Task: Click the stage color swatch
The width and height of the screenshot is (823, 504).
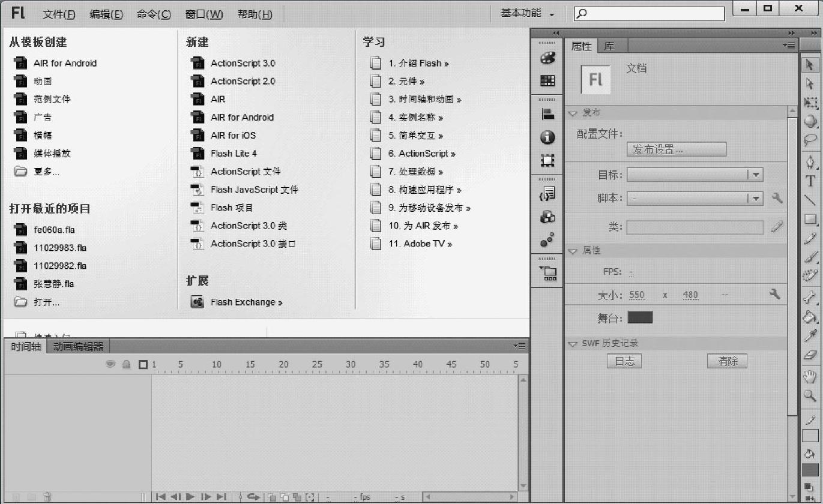Action: click(640, 317)
